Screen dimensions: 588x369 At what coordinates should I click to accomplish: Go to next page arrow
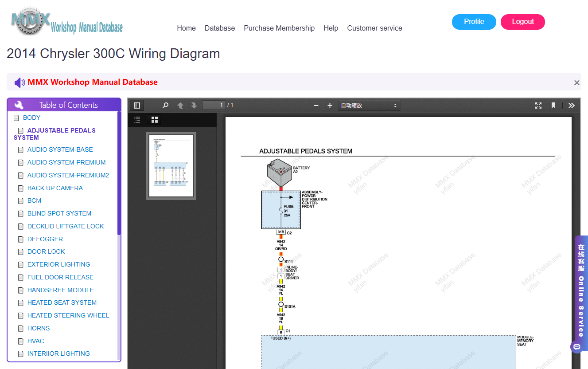pos(194,105)
